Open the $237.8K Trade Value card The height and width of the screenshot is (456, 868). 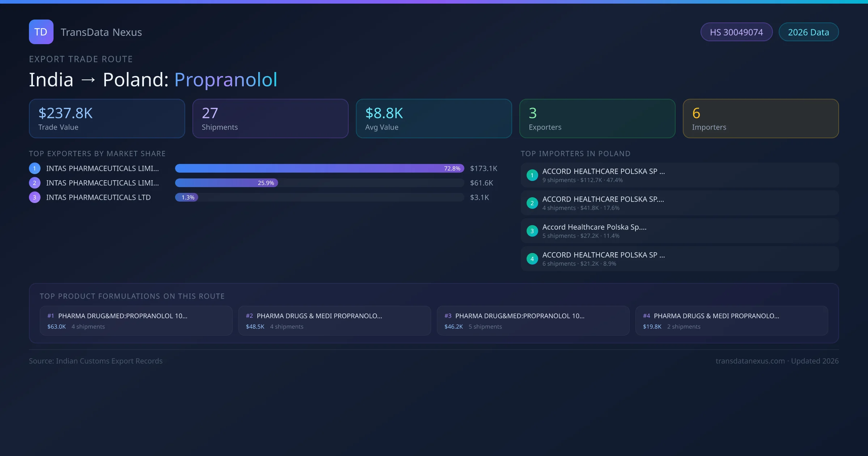tap(107, 119)
